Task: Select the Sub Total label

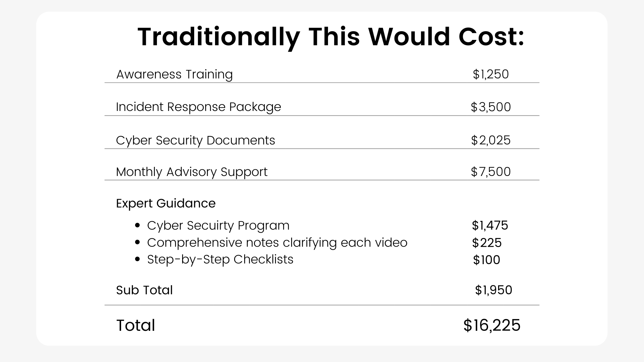Action: (144, 290)
